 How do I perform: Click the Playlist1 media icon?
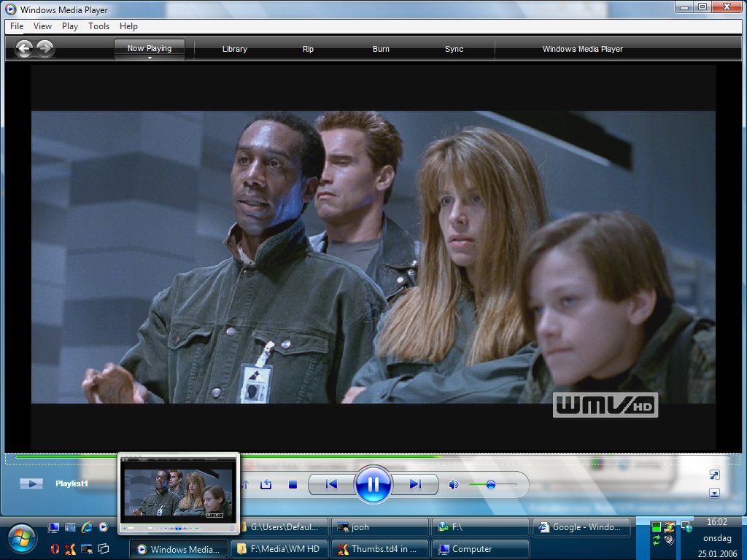point(31,483)
